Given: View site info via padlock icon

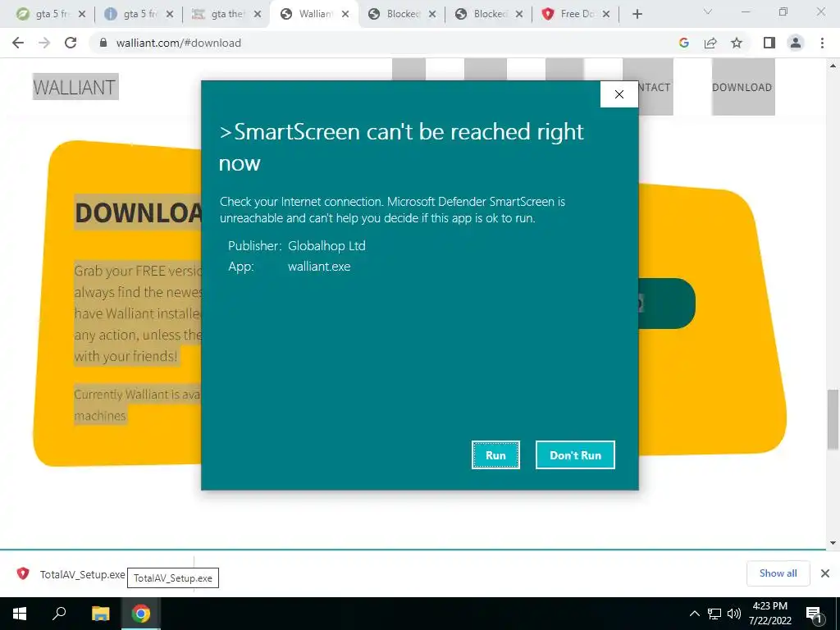Looking at the screenshot, I should [103, 43].
